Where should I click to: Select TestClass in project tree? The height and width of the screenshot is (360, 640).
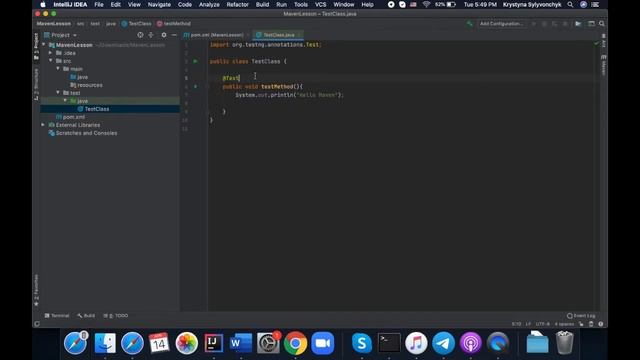click(97, 109)
